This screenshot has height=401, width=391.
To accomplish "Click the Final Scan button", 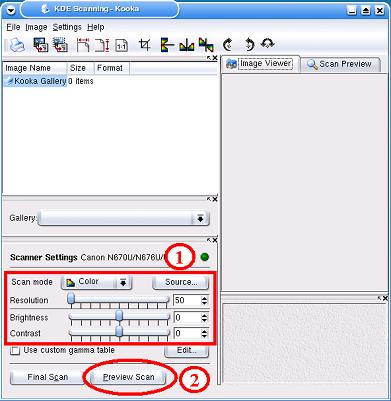I will tap(47, 377).
